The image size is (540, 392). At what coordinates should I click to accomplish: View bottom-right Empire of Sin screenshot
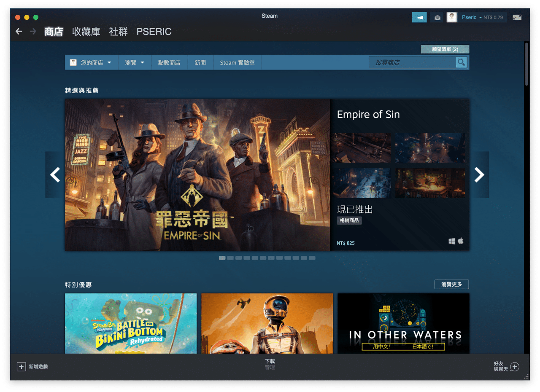coord(430,183)
